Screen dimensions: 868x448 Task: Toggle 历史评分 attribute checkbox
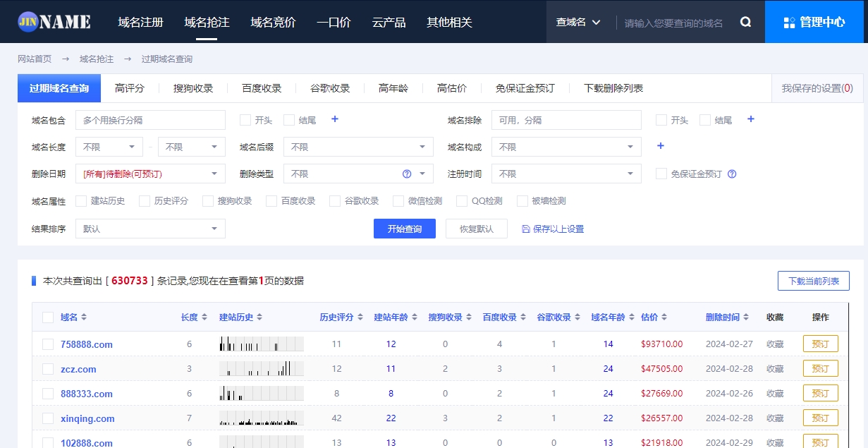point(145,201)
